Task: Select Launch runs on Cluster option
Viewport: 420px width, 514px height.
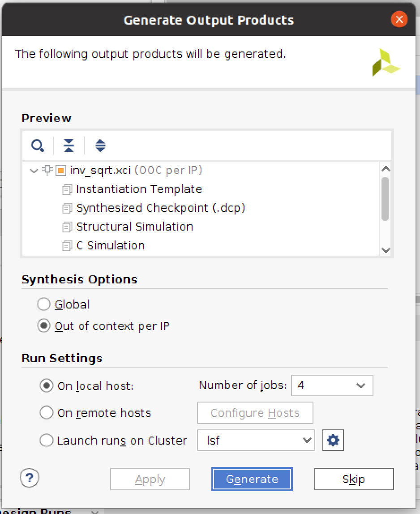Action: [47, 441]
